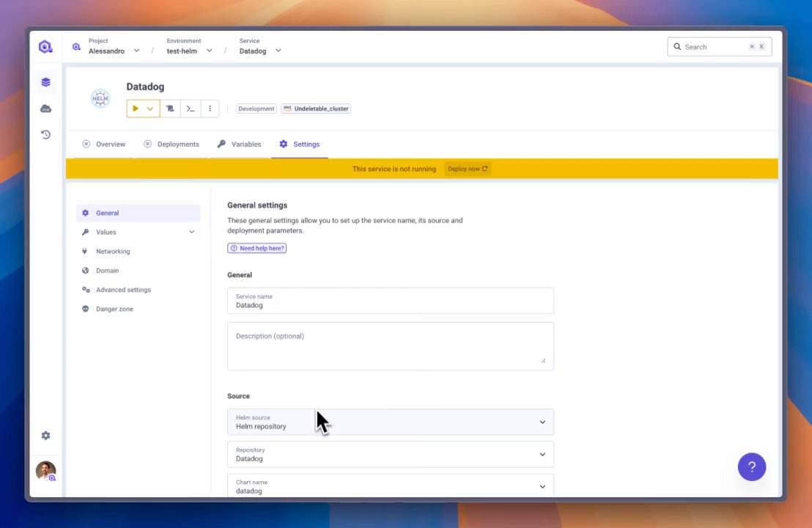The image size is (812, 528).
Task: Click the yellow play deploy button
Action: (x=135, y=109)
